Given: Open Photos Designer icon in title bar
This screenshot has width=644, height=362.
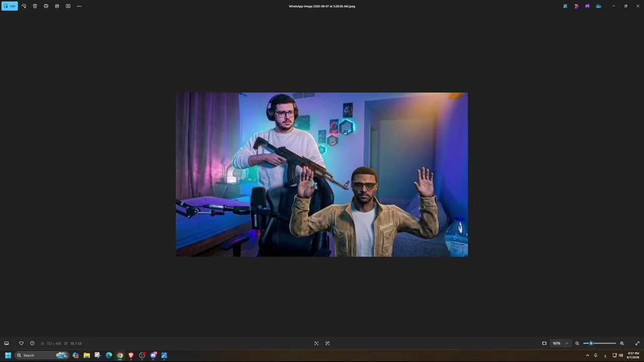Looking at the screenshot, I should click(x=565, y=6).
